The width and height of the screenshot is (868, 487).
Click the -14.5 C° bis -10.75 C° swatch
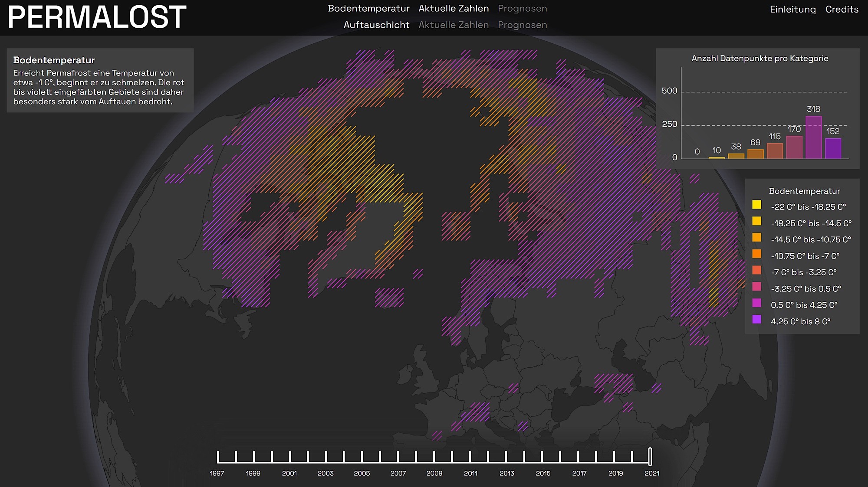click(756, 237)
